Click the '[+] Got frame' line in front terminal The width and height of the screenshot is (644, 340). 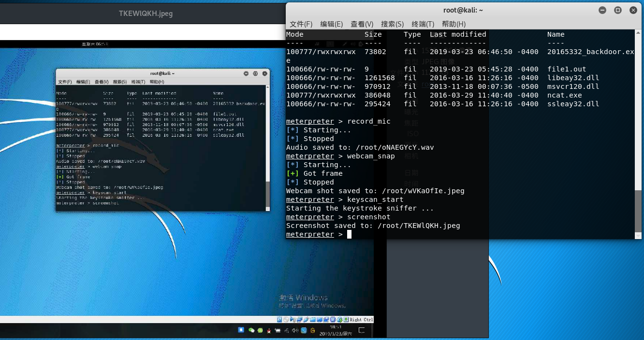pos(314,173)
